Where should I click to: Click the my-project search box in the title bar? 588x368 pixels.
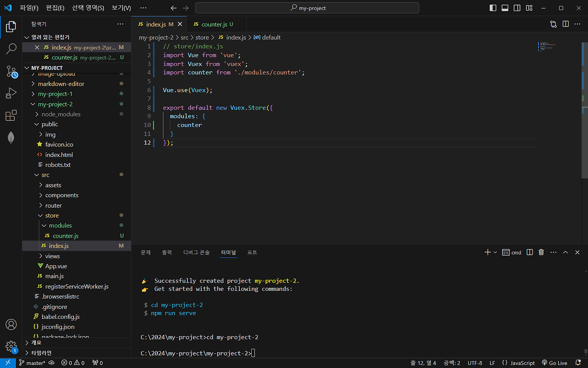307,8
